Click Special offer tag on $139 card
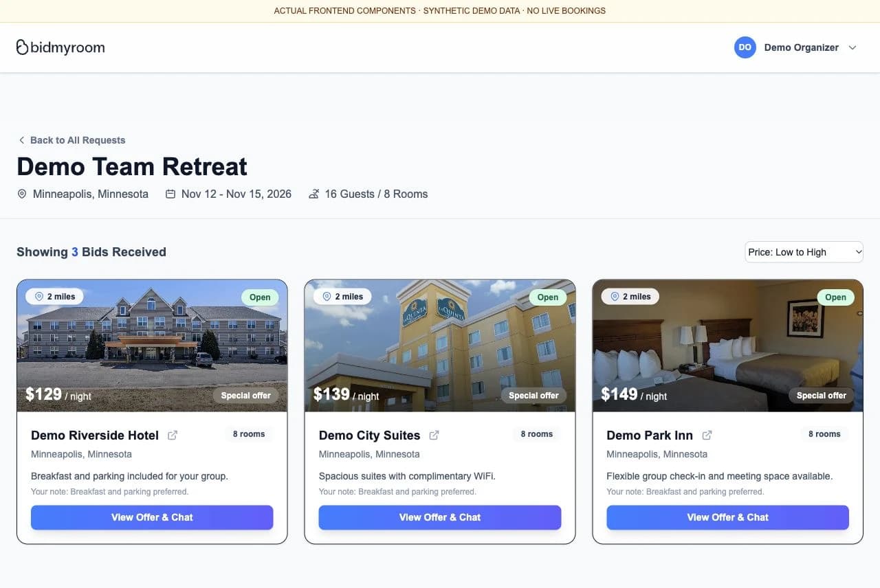 [533, 396]
